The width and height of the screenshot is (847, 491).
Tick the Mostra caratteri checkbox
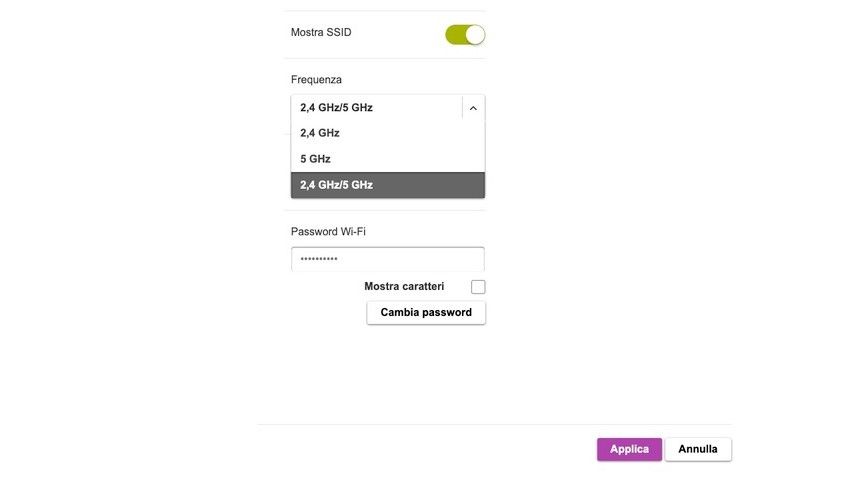pyautogui.click(x=478, y=287)
